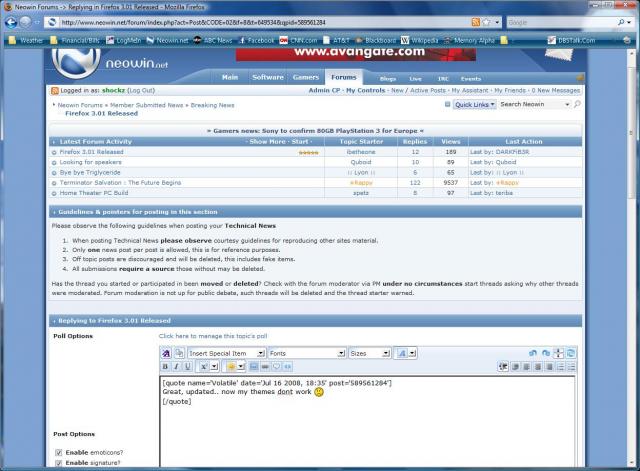Open the LogMeIn bookmark
This screenshot has width=640, height=471.
pos(124,40)
